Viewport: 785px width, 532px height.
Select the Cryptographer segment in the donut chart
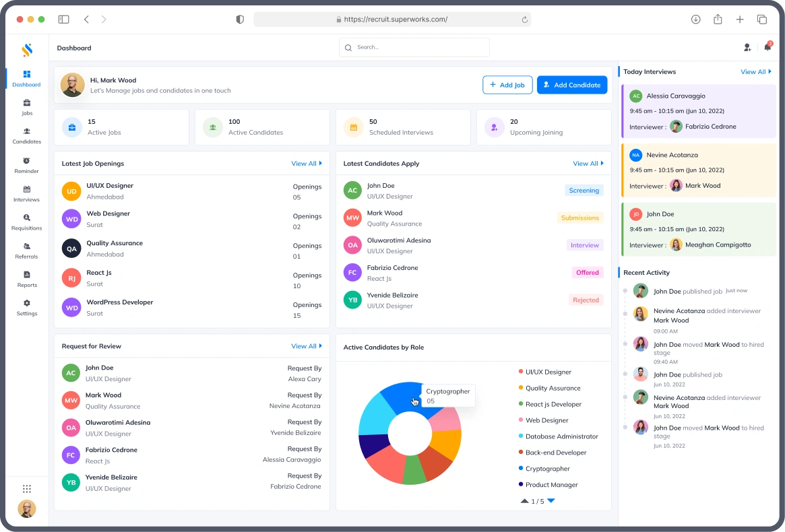click(413, 399)
